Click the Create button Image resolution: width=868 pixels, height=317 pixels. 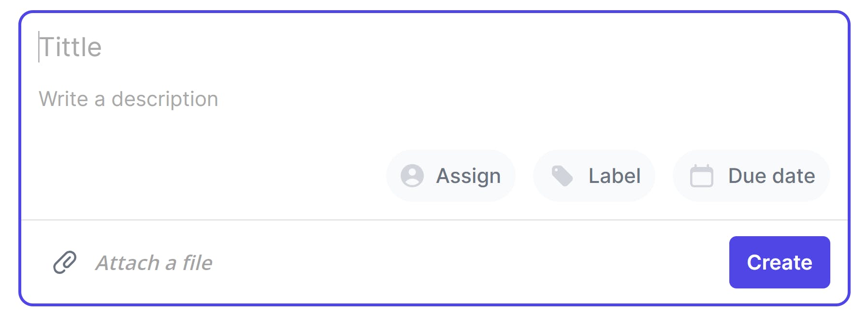coord(780,262)
